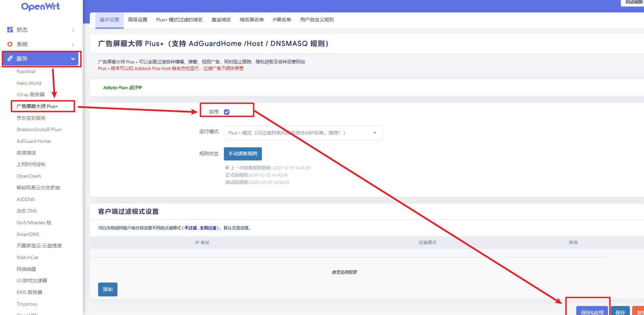Click the 服务 services icon
This screenshot has width=644, height=315.
coord(10,58)
